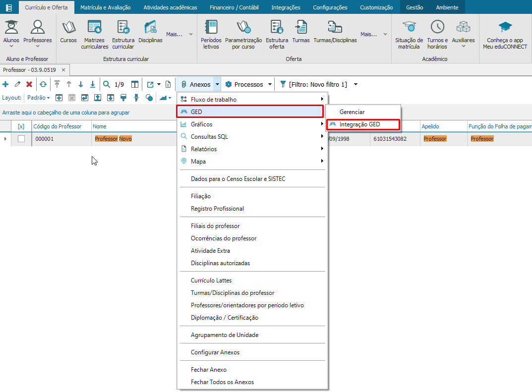Add a new record with plus icon
The image size is (532, 392).
point(6,84)
